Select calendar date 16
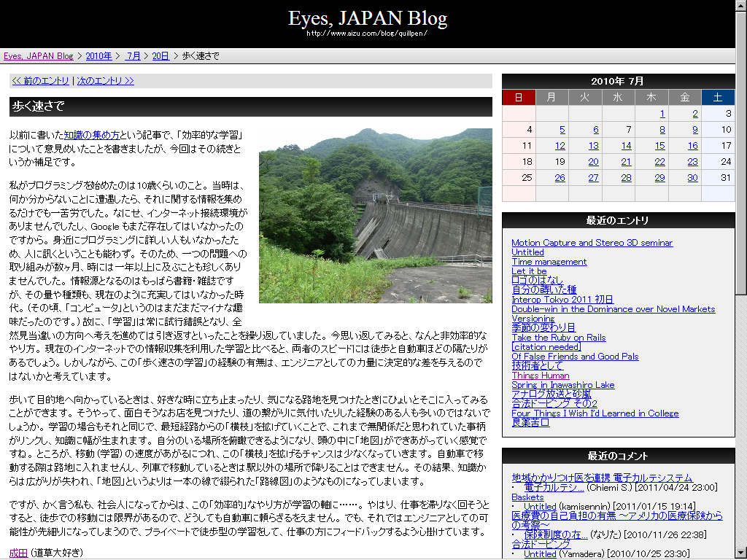The width and height of the screenshot is (747, 560). pyautogui.click(x=693, y=146)
